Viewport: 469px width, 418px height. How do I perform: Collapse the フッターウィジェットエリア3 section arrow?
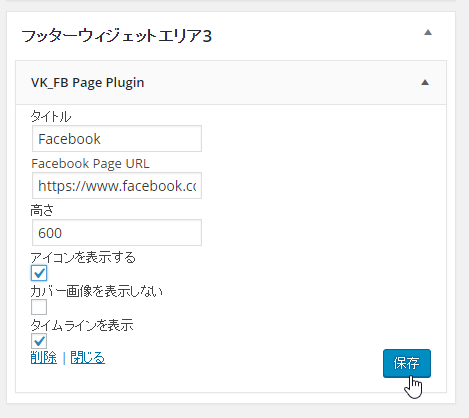tap(428, 33)
